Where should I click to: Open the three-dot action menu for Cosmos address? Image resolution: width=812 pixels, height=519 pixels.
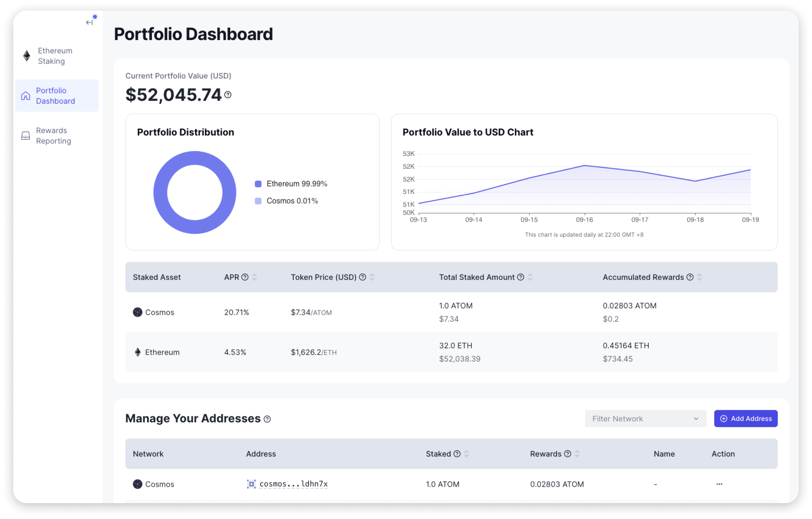click(x=719, y=484)
